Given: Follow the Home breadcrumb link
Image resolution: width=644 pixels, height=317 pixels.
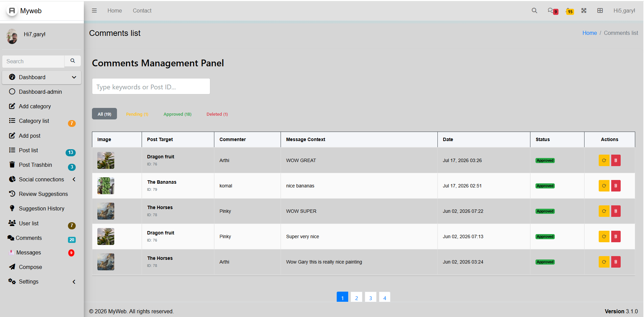Looking at the screenshot, I should [x=590, y=33].
